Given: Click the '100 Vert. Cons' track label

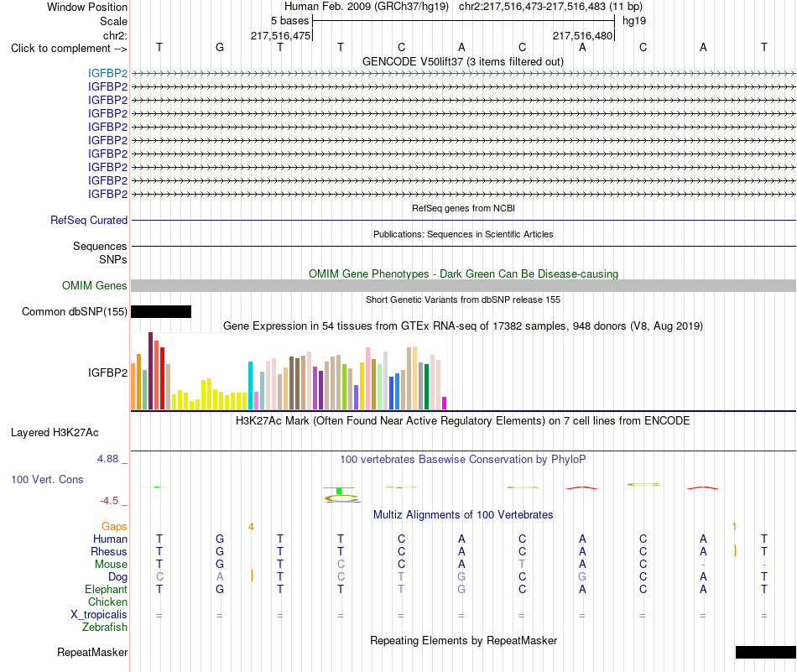Looking at the screenshot, I should pyautogui.click(x=47, y=479).
